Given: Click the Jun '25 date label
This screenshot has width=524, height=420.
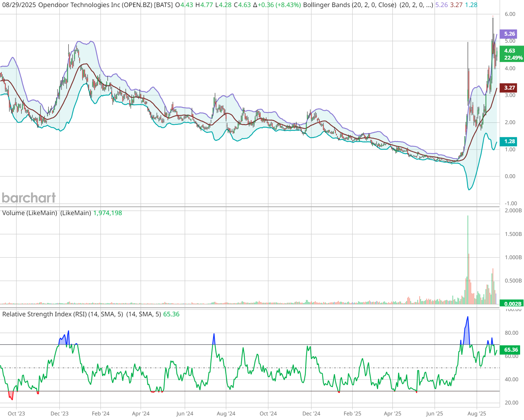Looking at the screenshot, I should [x=434, y=414].
